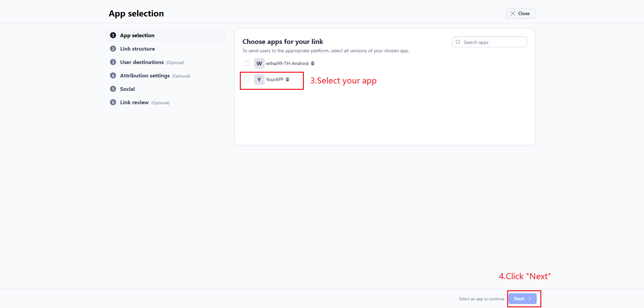Click the X icon in Close button
The height and width of the screenshot is (308, 644).
pos(513,13)
